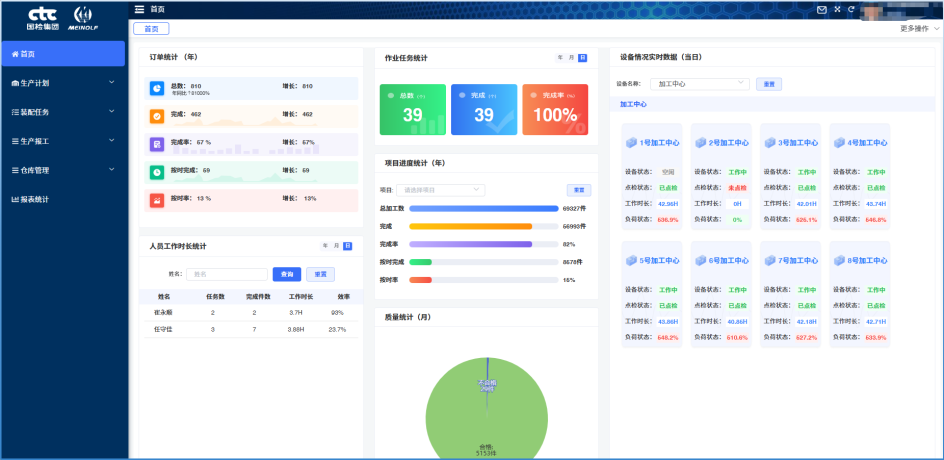Click the fullscreen toggle icon in header

837,9
